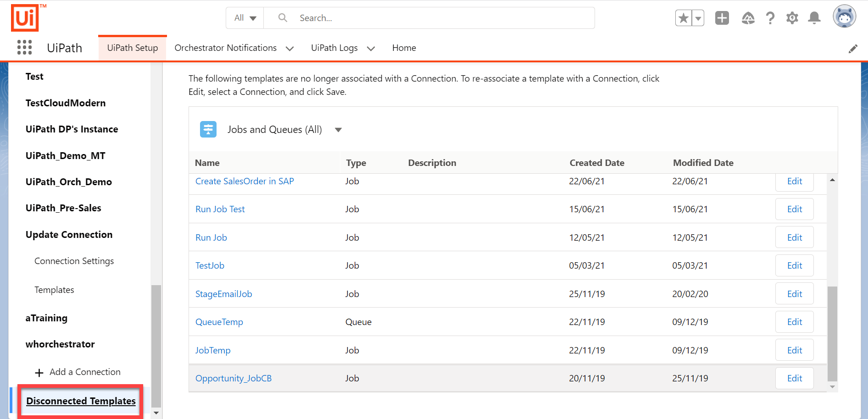Click the Favorites star icon
Viewport: 868px width, 419px height.
tap(683, 18)
